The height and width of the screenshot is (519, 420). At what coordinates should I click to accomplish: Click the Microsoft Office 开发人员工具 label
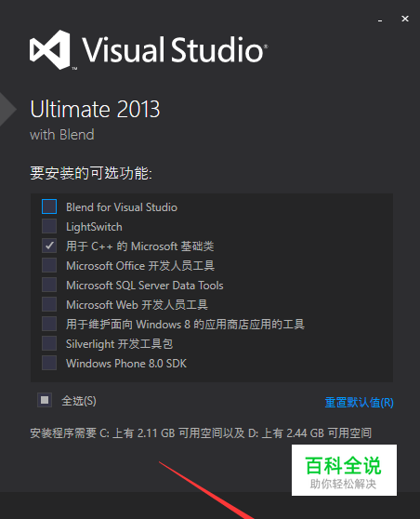pos(140,266)
